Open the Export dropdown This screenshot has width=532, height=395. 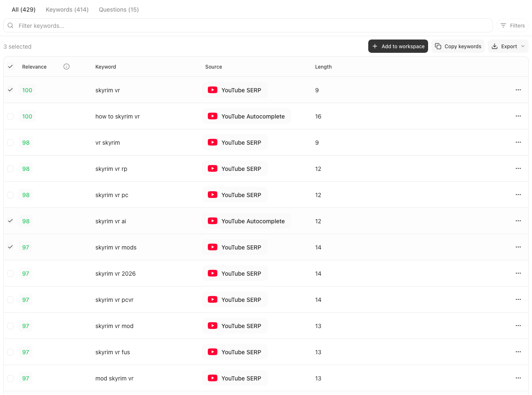(x=508, y=46)
